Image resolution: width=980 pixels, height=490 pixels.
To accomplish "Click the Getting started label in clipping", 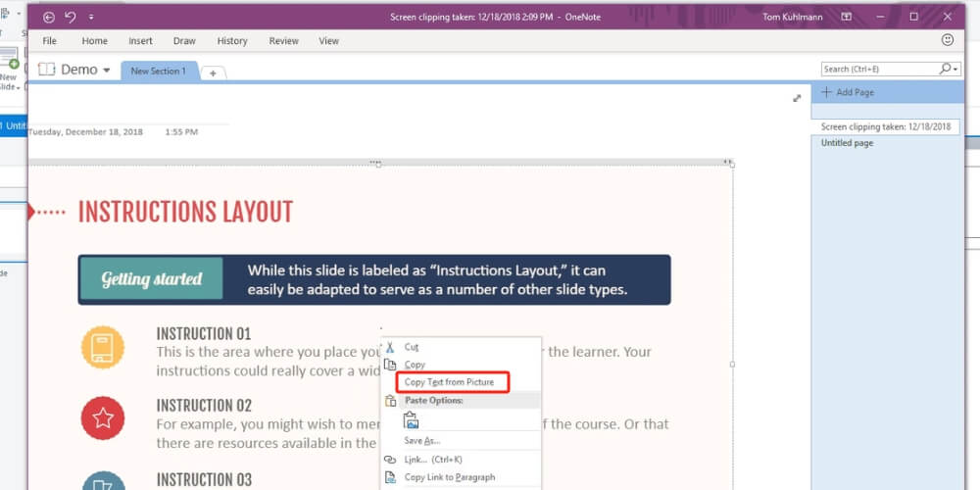I will [152, 278].
